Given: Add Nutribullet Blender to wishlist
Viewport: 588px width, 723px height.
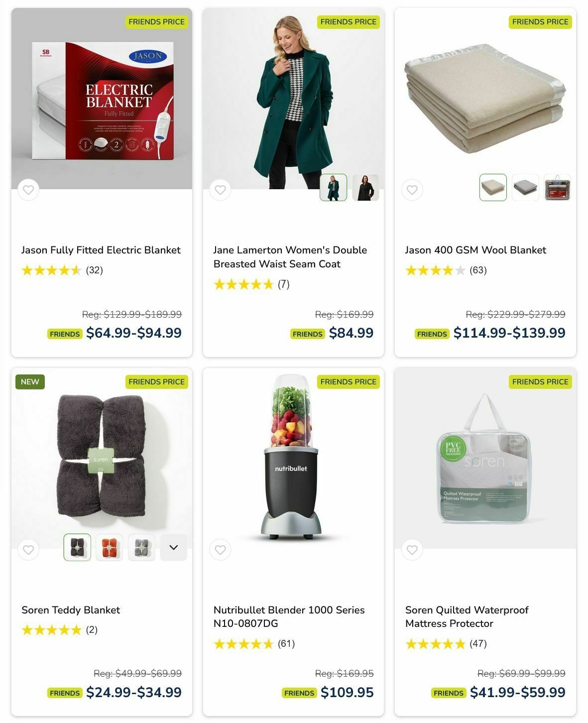Looking at the screenshot, I should [220, 550].
